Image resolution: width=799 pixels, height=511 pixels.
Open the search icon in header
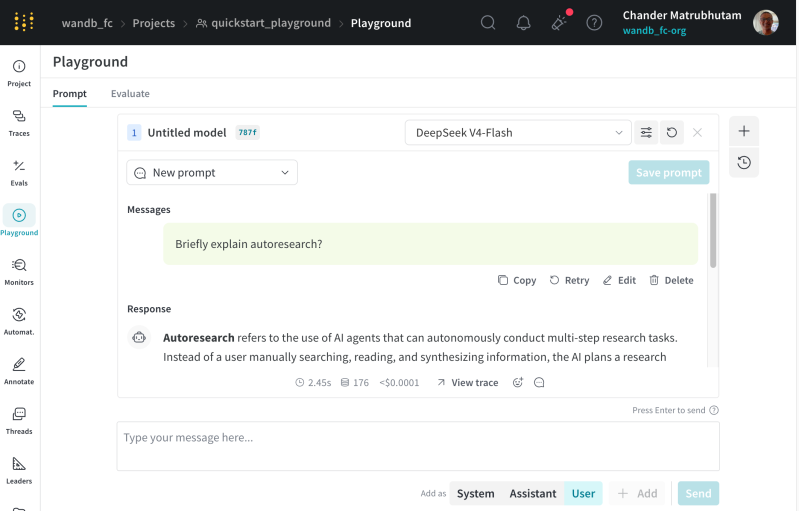(488, 22)
